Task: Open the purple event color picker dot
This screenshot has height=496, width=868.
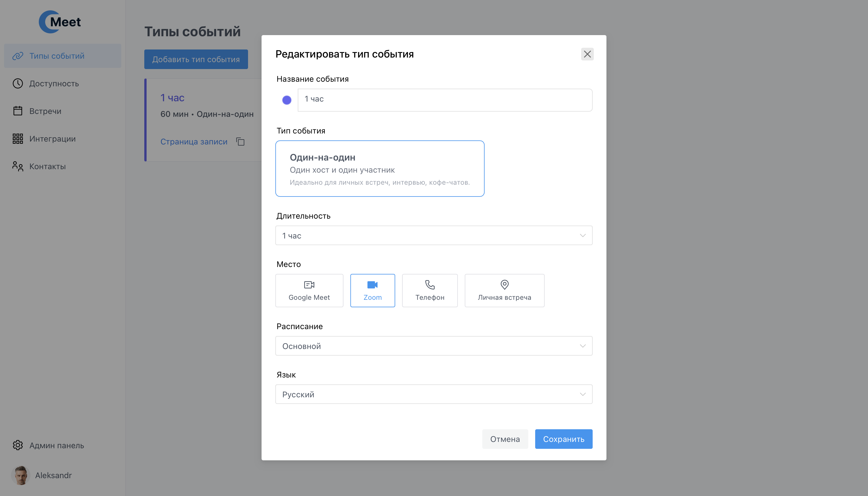Action: (287, 100)
